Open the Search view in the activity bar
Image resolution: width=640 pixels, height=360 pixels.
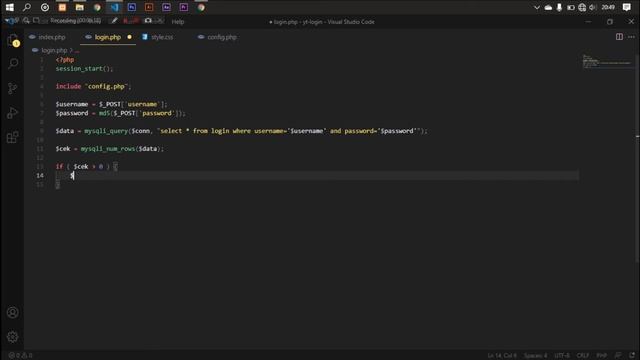(13, 64)
